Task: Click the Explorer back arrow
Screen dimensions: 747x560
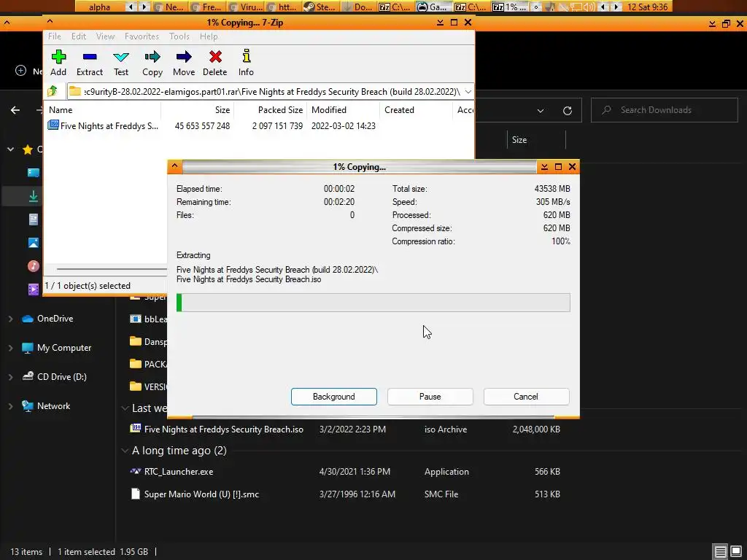Action: (15, 110)
